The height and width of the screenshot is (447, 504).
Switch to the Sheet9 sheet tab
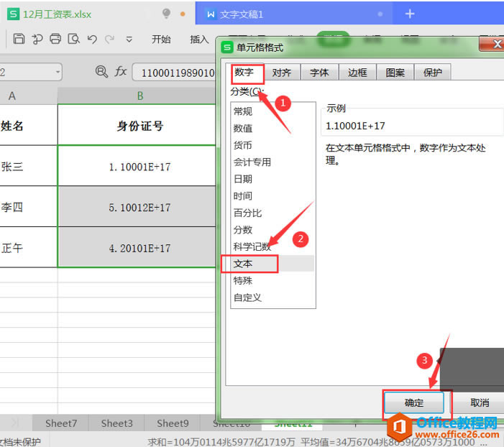click(173, 423)
